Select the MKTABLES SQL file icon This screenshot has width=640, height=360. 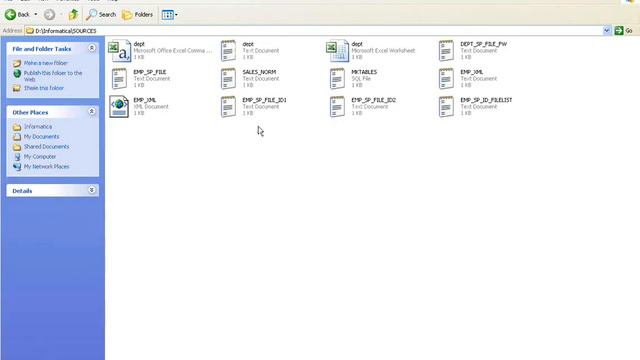(x=337, y=78)
